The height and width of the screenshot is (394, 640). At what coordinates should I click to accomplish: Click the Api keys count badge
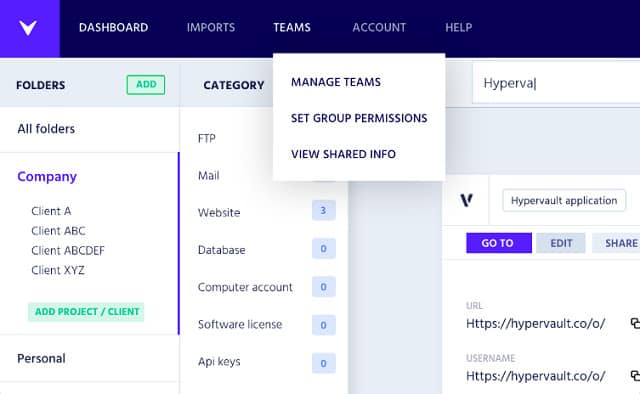[324, 363]
